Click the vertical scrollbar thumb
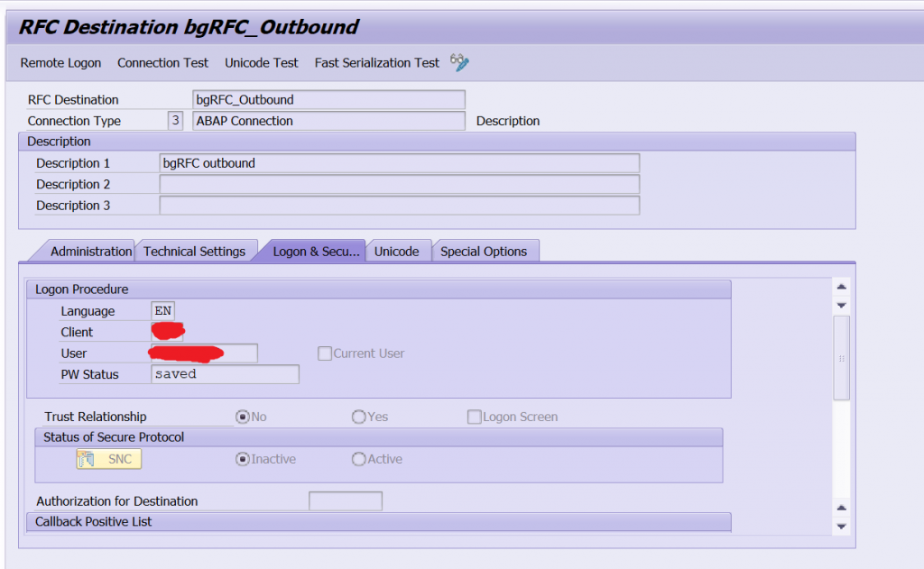The image size is (924, 569). click(x=842, y=358)
